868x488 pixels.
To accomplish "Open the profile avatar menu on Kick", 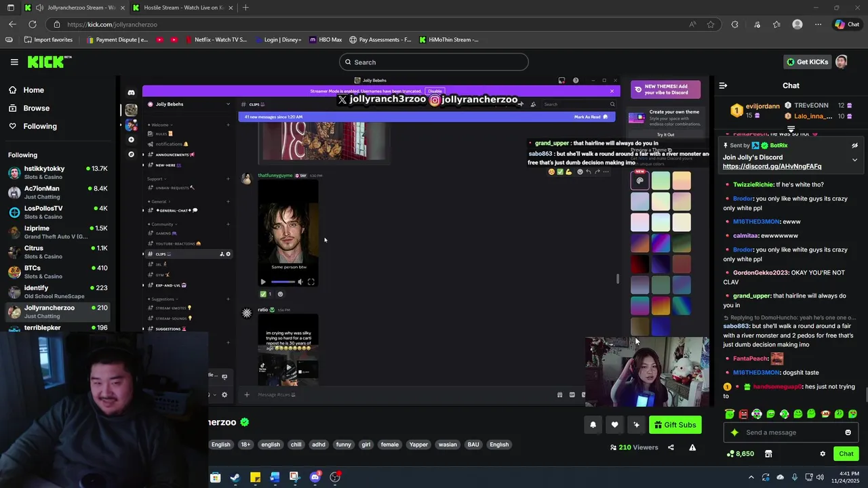I will [842, 62].
